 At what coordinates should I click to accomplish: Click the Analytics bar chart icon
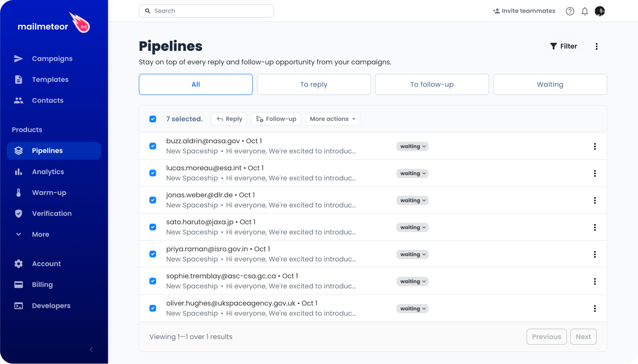[18, 172]
